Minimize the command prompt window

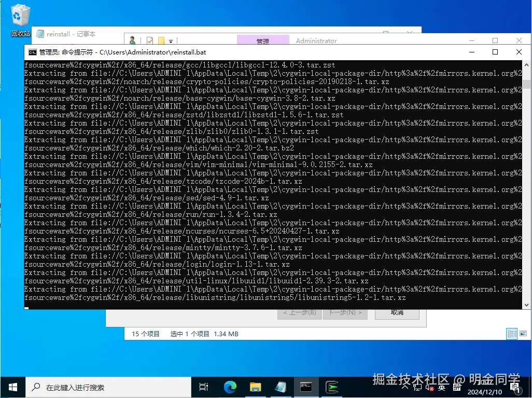(472, 52)
